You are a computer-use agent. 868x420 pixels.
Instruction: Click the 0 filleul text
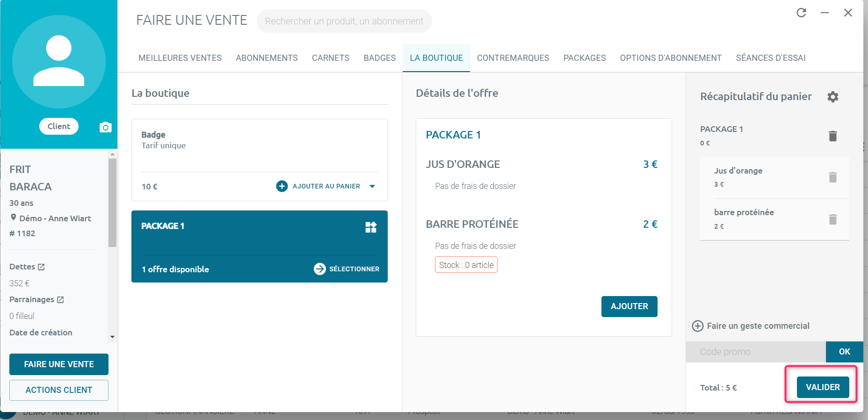point(22,316)
